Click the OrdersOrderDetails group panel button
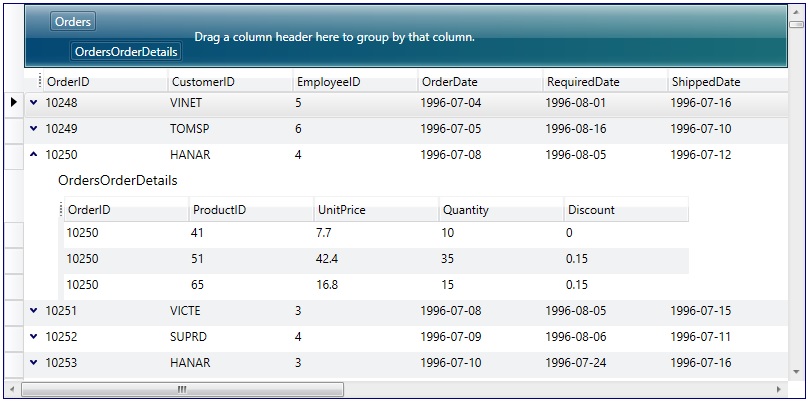The height and width of the screenshot is (402, 810). pos(126,52)
